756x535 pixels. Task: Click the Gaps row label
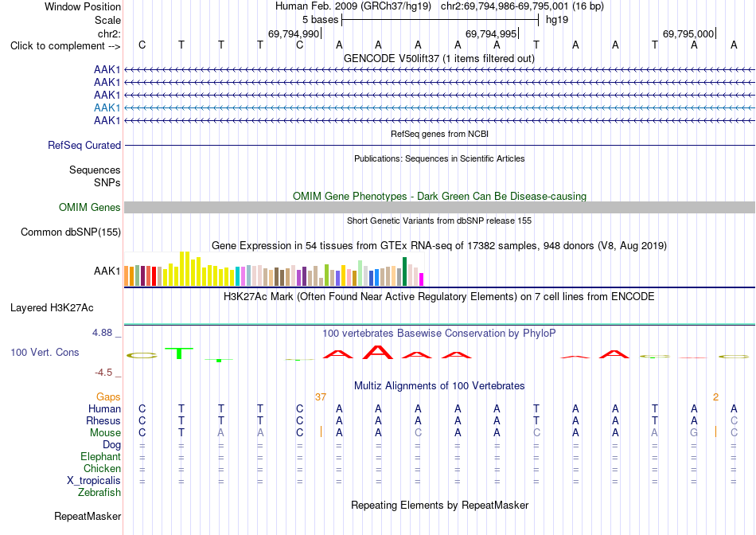tap(108, 396)
